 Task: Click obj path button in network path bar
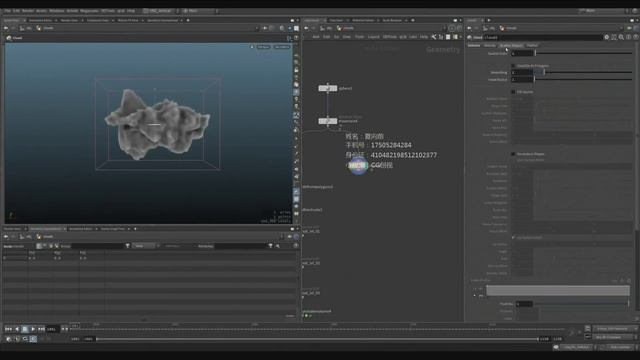click(x=327, y=28)
